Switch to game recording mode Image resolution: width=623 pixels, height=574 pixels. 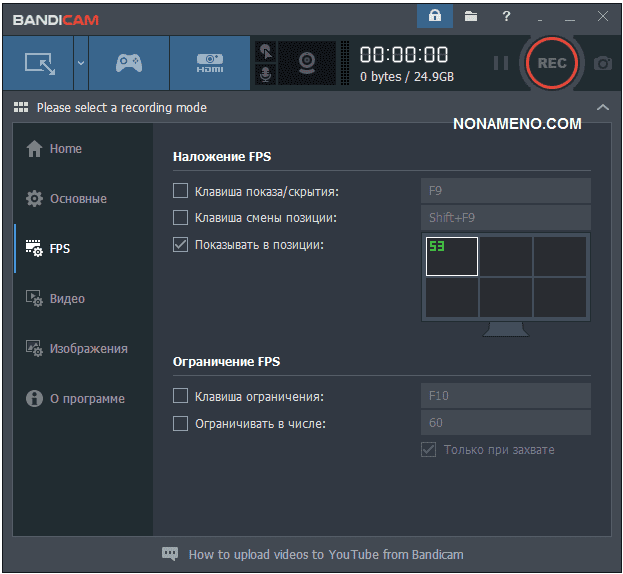(x=129, y=63)
